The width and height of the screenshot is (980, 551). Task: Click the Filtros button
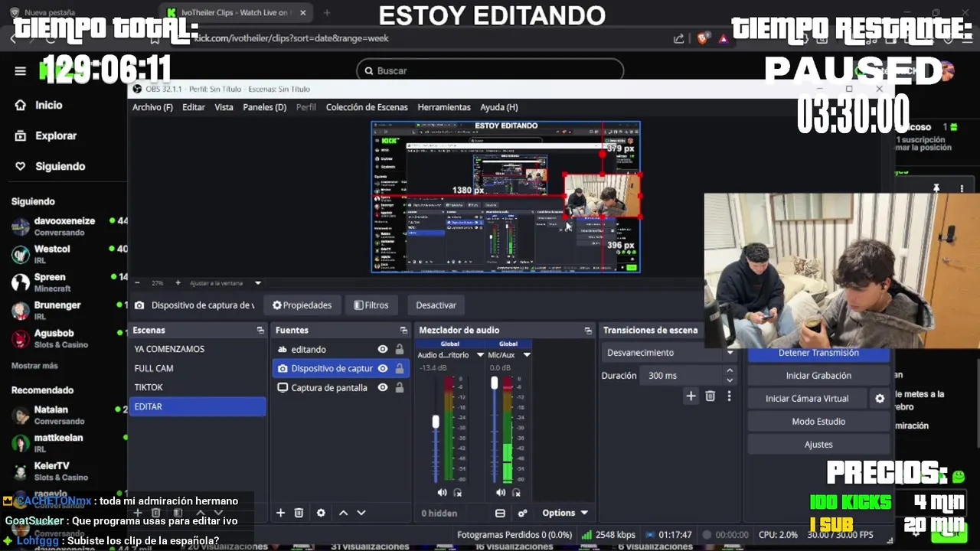371,305
